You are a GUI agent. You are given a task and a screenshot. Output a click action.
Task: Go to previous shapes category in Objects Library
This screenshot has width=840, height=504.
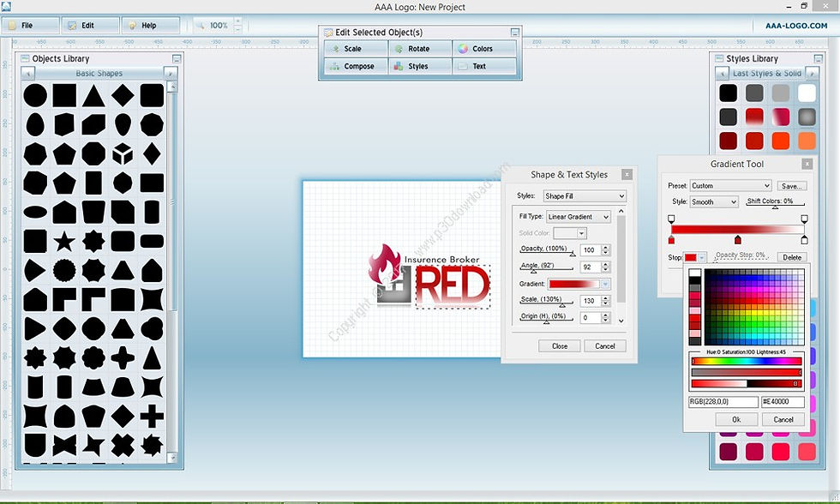[x=27, y=74]
